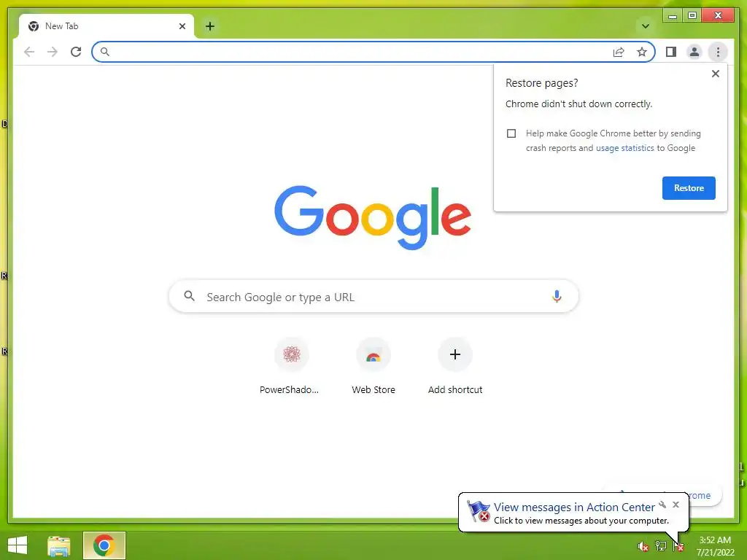Reload the page
This screenshot has width=747, height=560.
[x=76, y=52]
